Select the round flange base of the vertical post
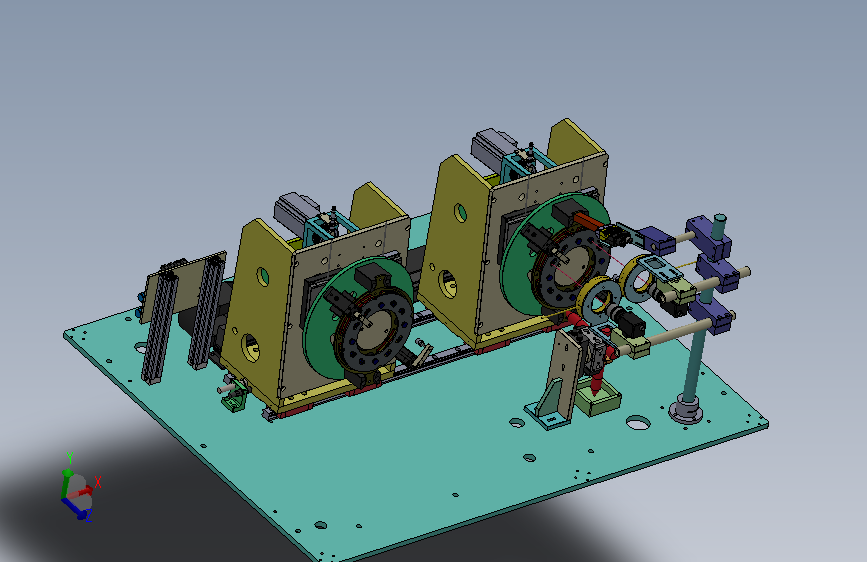867x562 pixels. pos(686,412)
